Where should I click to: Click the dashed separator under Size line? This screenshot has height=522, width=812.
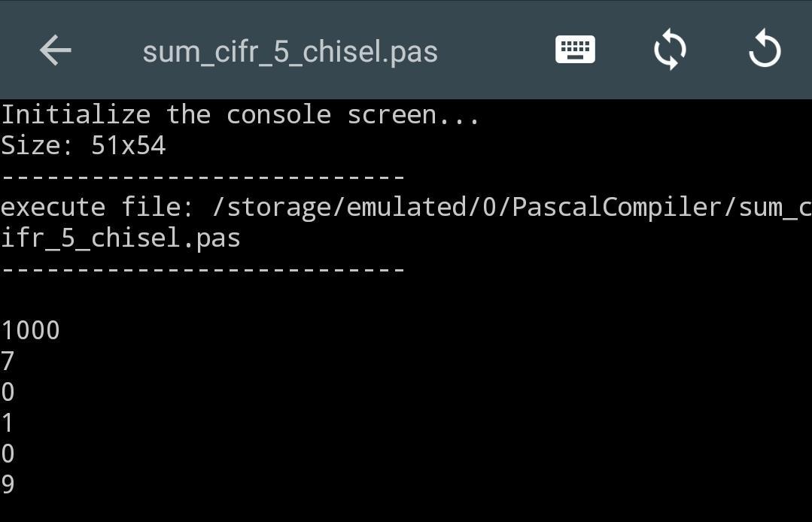coord(203,178)
